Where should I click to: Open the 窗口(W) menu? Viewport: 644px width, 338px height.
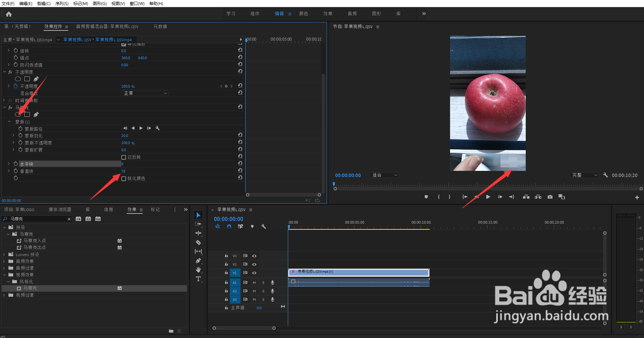pyautogui.click(x=137, y=3)
